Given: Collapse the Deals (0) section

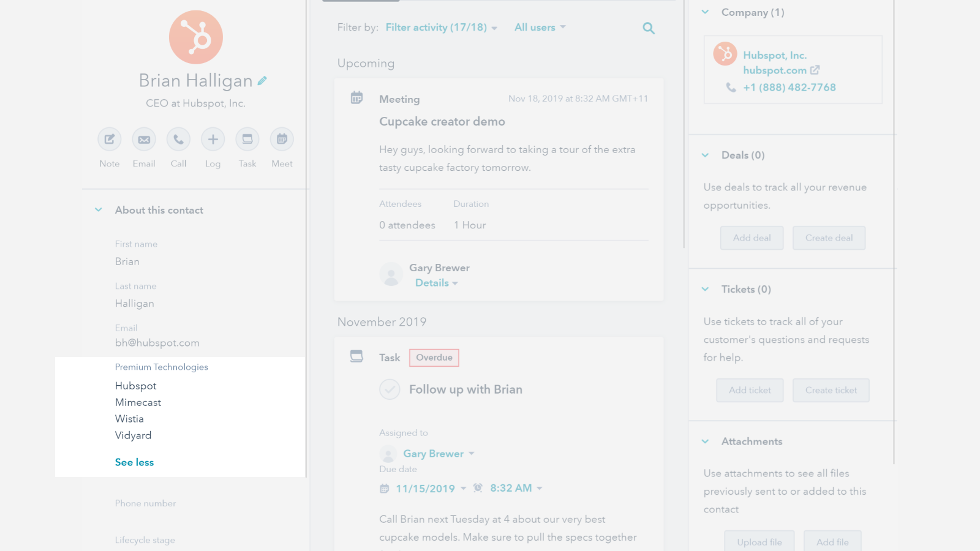Looking at the screenshot, I should 706,156.
